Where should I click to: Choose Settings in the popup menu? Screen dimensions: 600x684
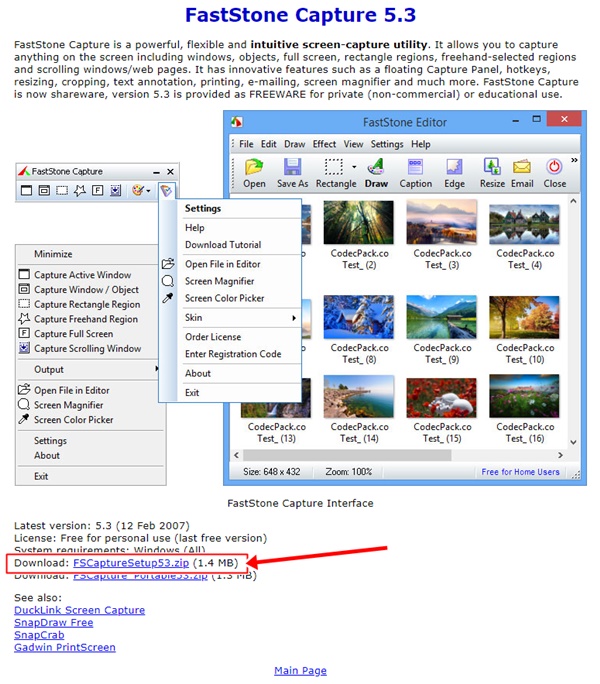pos(203,209)
